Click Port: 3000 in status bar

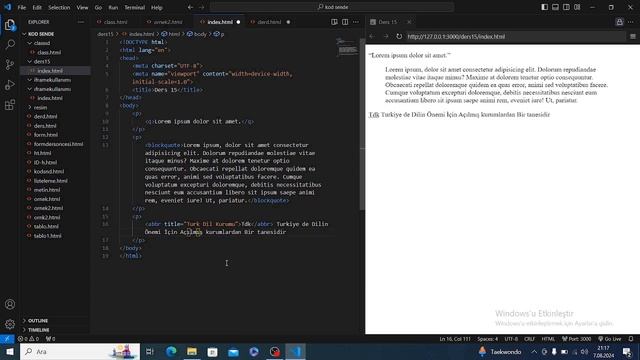576,339
